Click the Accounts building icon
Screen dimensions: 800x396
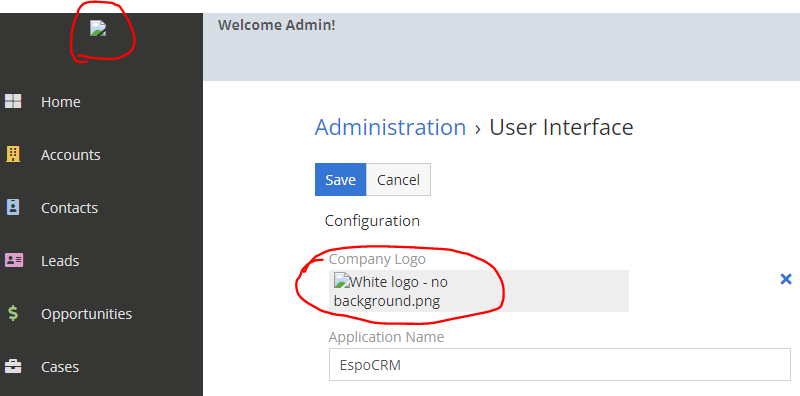pyautogui.click(x=13, y=154)
